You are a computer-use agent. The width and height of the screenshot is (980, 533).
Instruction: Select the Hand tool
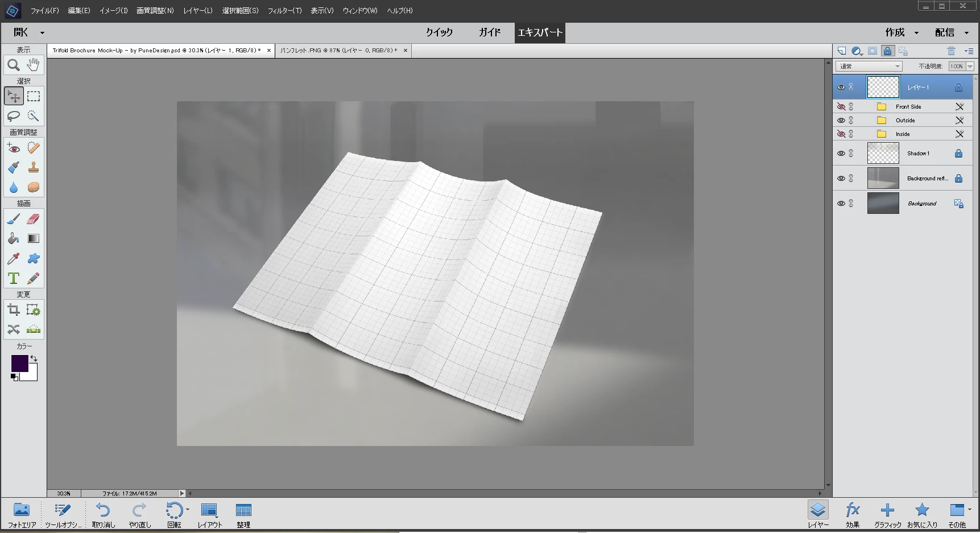34,65
